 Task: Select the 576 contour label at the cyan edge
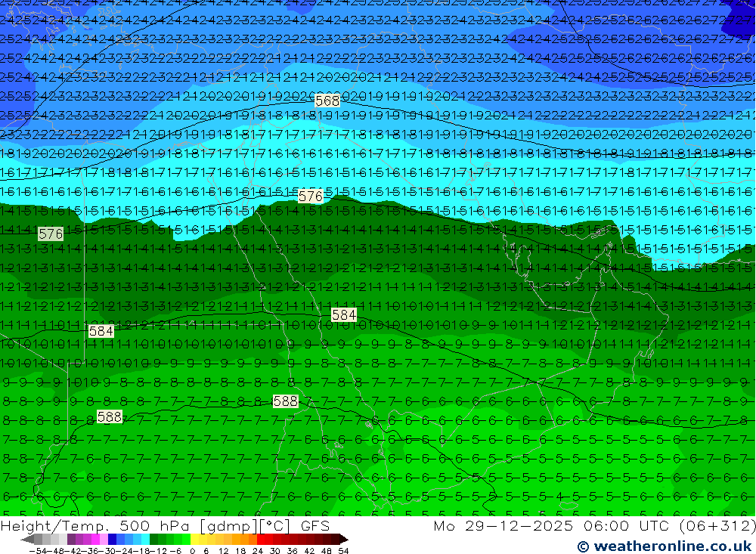pyautogui.click(x=311, y=197)
